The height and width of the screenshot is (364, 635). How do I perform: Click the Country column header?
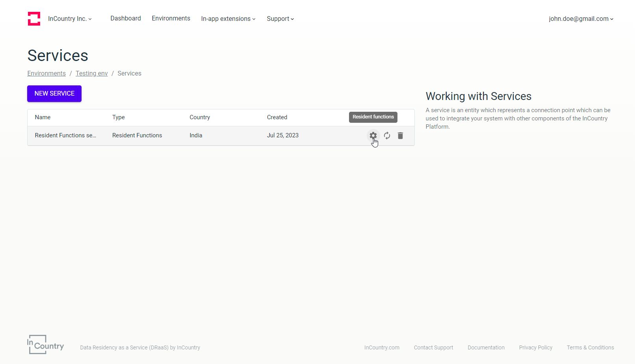pos(200,117)
